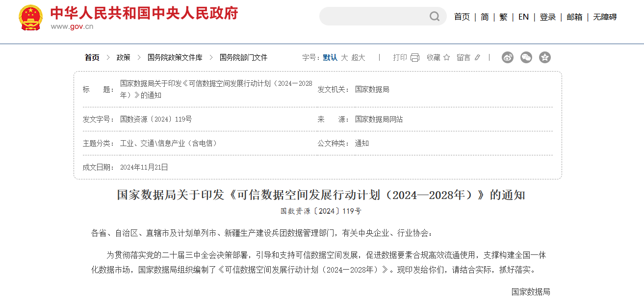Open 无障碍 accessibility mode
This screenshot has height=300, width=644.
click(605, 17)
